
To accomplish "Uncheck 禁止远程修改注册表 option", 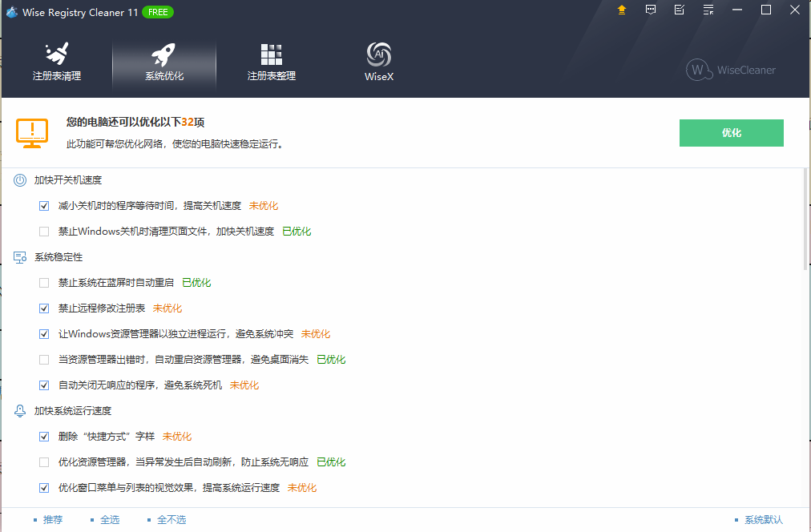I will [x=44, y=308].
